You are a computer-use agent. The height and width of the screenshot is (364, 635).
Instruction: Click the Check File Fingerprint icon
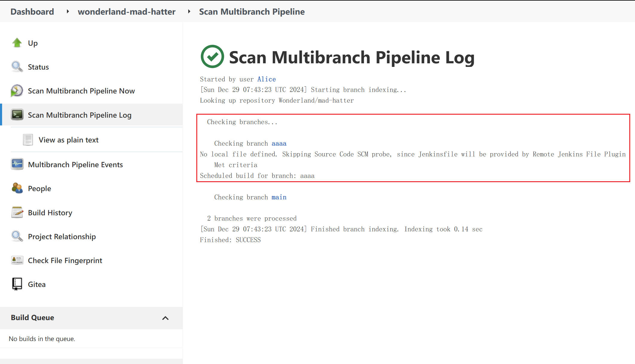pos(17,260)
